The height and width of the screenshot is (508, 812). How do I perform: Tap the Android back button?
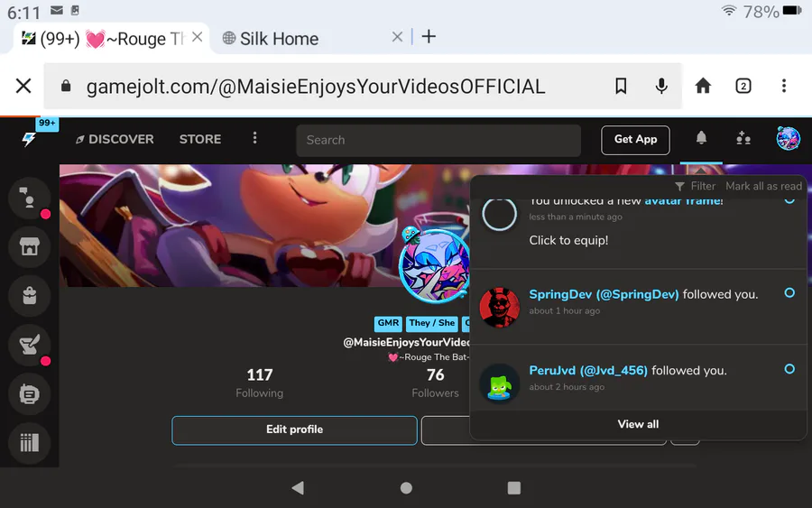(299, 488)
